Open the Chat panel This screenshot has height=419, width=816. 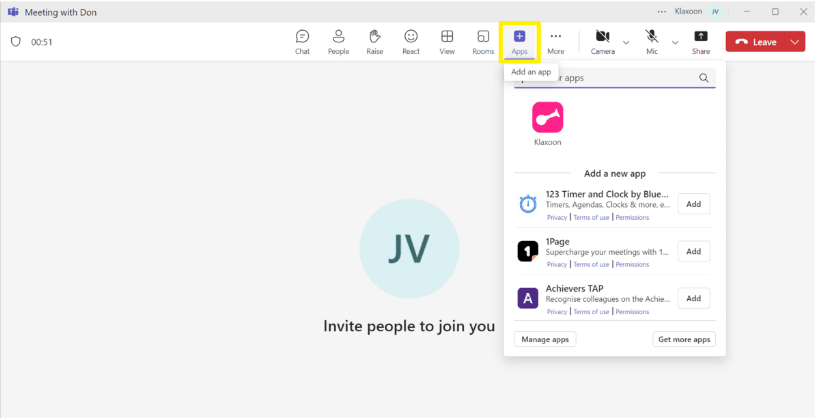(x=302, y=41)
